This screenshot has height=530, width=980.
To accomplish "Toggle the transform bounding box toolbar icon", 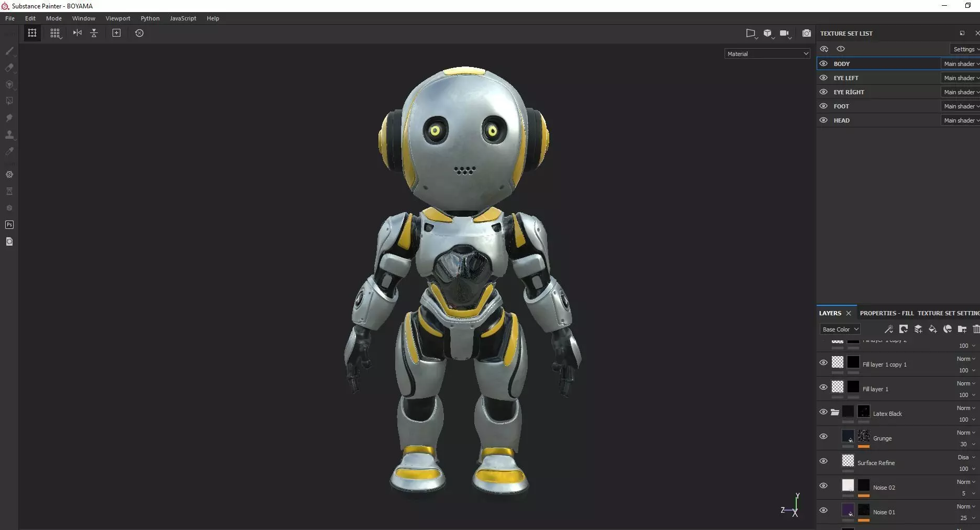I will click(32, 33).
